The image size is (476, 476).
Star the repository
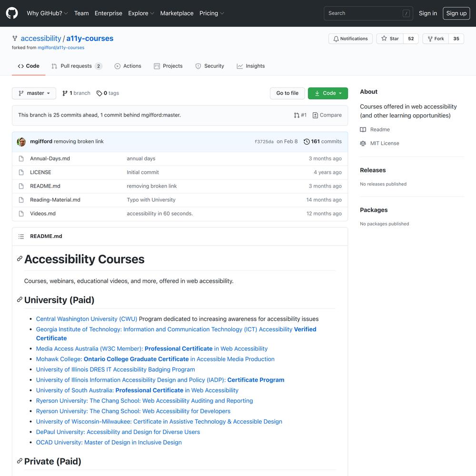pos(390,39)
